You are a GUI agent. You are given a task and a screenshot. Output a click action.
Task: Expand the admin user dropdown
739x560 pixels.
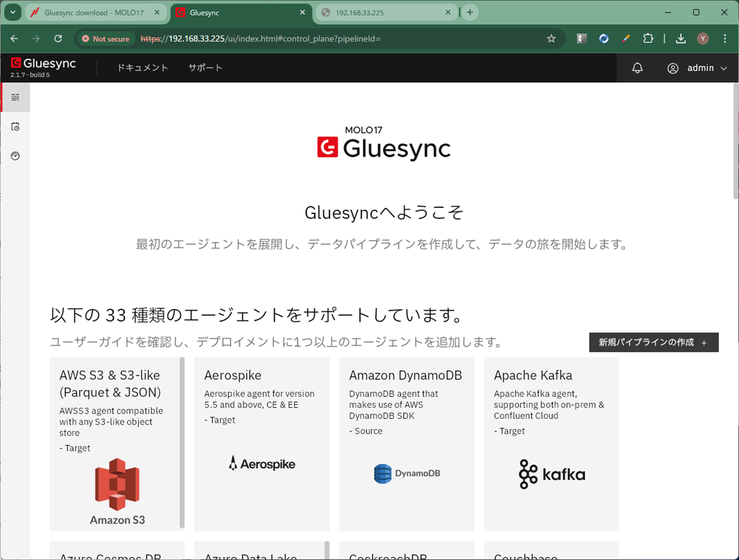pyautogui.click(x=697, y=68)
